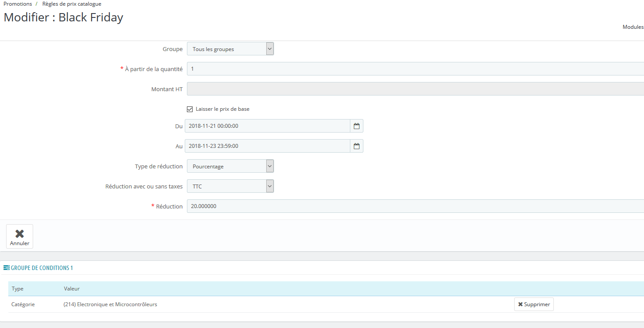
Task: Open the Type de réduction dropdown
Action: pyautogui.click(x=230, y=166)
